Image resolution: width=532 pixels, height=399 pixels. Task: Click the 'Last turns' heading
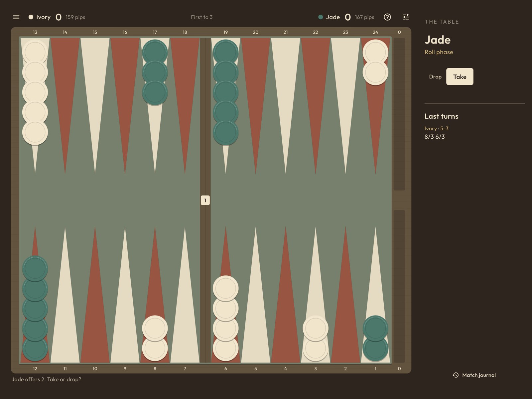pos(442,116)
